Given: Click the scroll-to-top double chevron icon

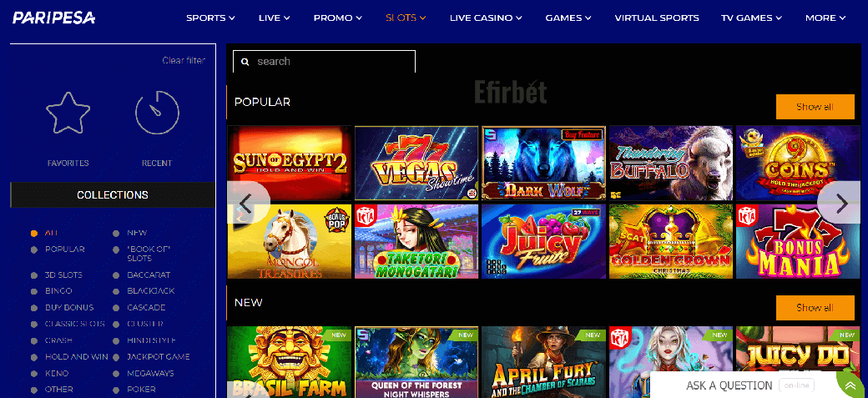Looking at the screenshot, I should [850, 385].
